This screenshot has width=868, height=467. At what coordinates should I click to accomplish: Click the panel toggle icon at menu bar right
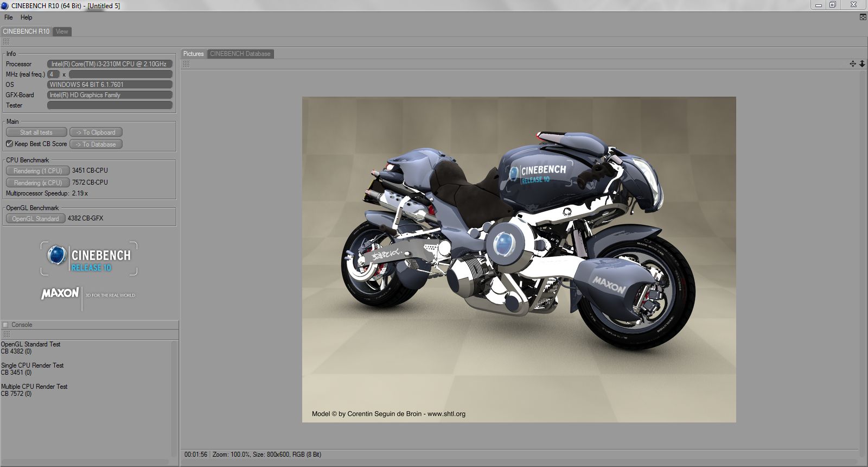863,17
